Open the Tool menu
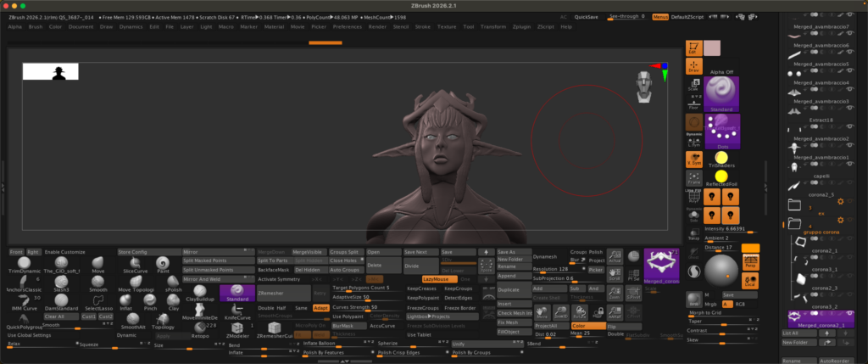The image size is (868, 364). [x=468, y=26]
